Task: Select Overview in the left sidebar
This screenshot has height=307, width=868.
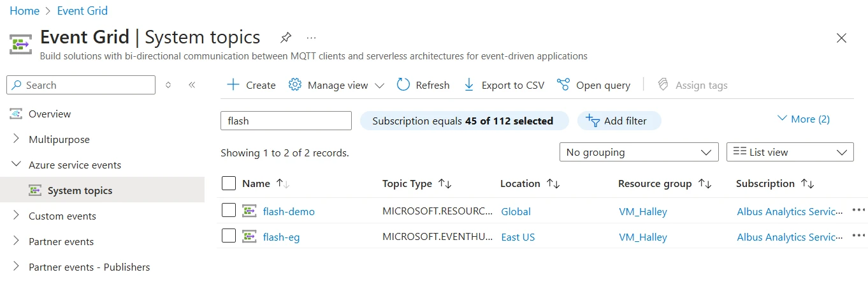Action: [50, 114]
